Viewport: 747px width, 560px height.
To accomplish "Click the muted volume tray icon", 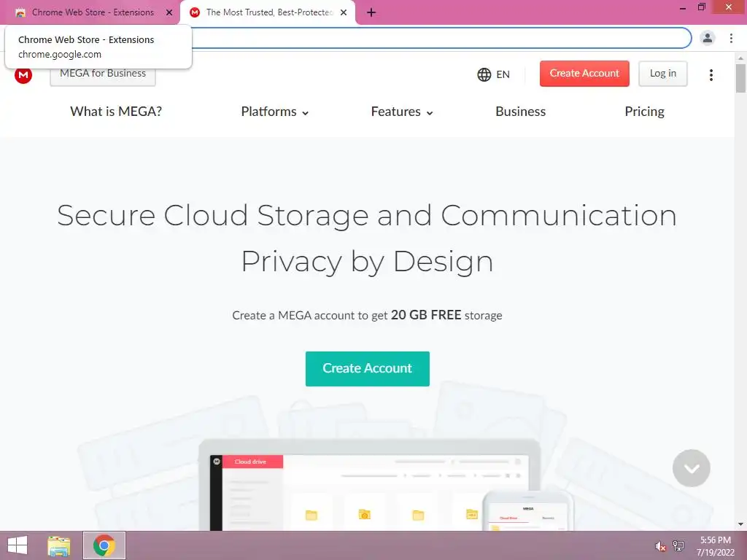I will 660,546.
